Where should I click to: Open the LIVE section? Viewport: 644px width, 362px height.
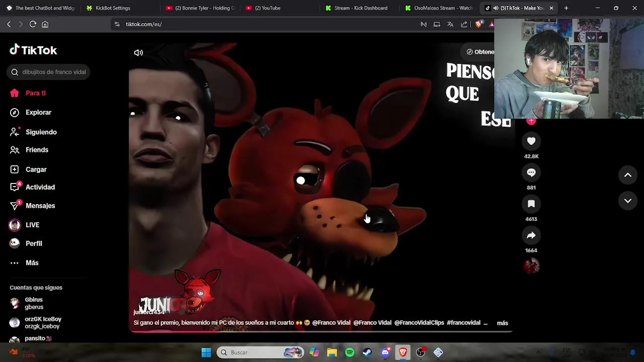(25, 225)
